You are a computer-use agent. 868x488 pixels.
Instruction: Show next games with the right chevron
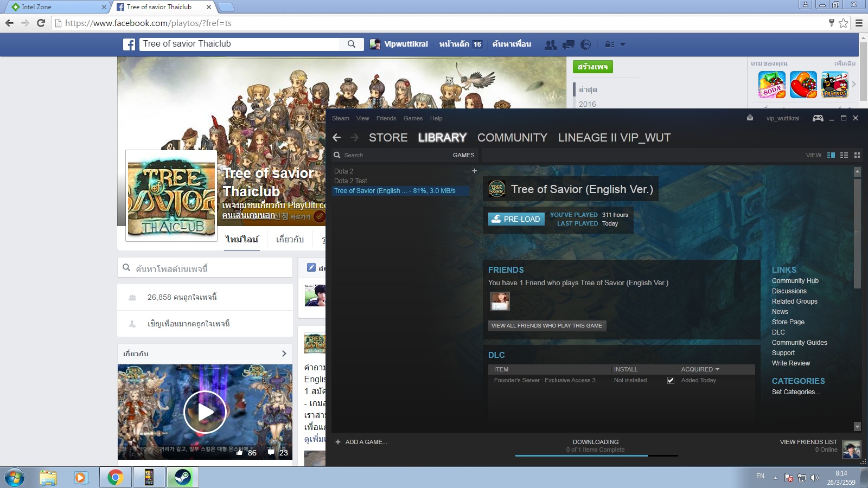pyautogui.click(x=853, y=84)
